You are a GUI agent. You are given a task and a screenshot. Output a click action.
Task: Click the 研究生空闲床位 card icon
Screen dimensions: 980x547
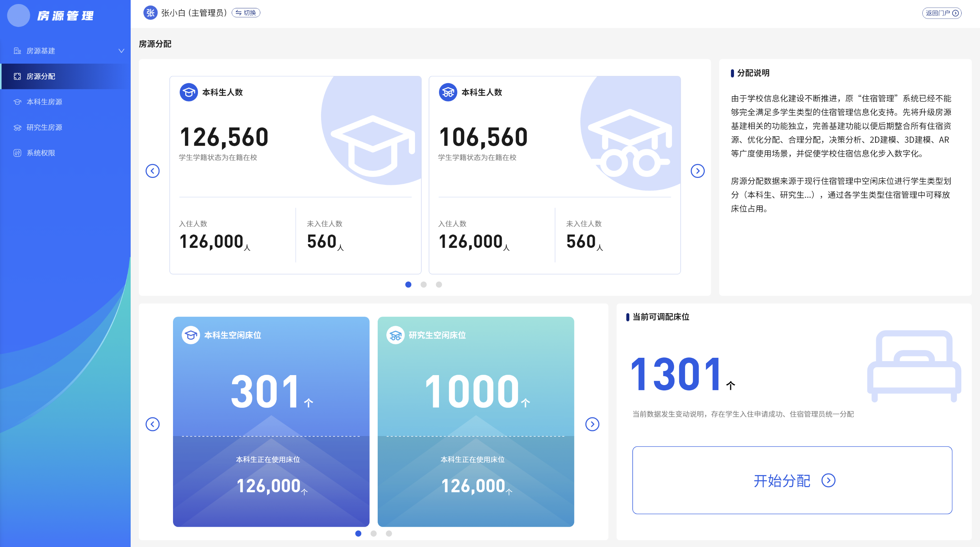pos(395,335)
